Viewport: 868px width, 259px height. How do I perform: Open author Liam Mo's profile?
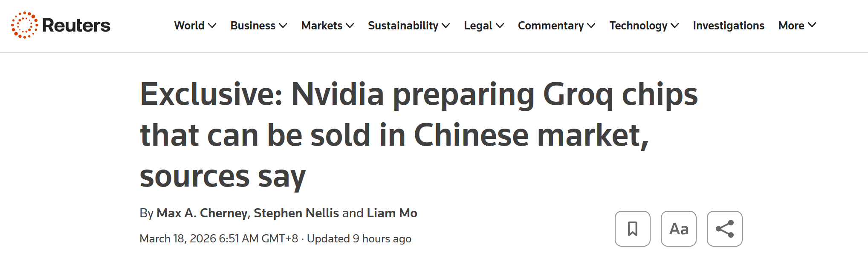pos(392,213)
